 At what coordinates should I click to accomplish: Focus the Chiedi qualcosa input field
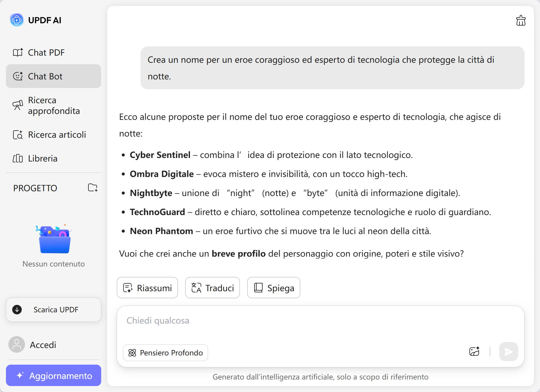click(x=320, y=321)
